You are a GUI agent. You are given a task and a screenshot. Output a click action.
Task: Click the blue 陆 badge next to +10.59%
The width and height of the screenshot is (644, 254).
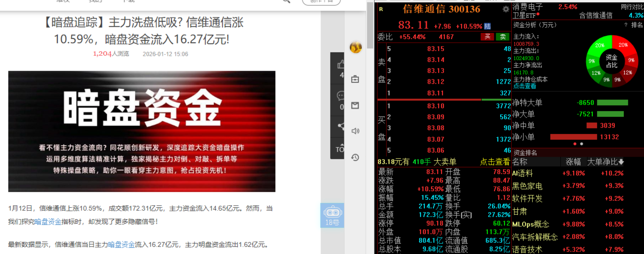pos(487,26)
